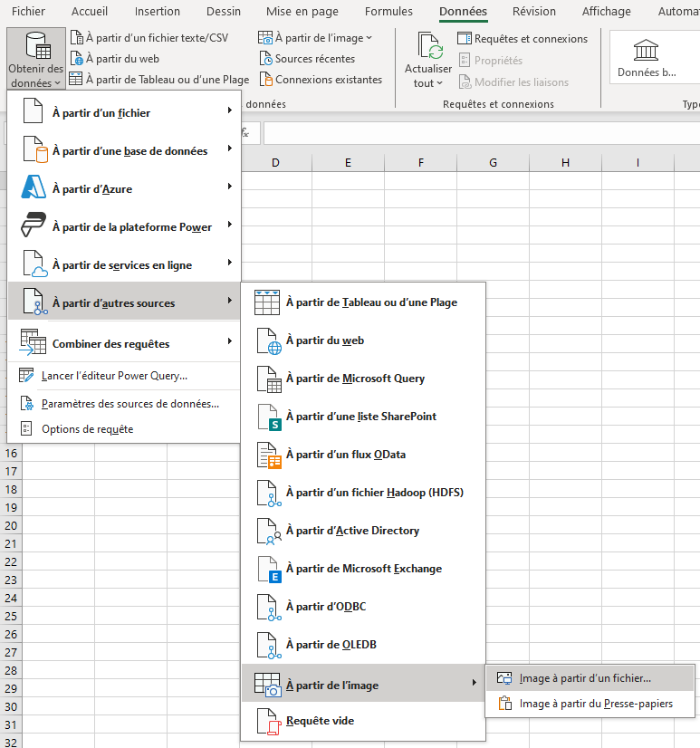Switch to the Insertion tab

(157, 11)
